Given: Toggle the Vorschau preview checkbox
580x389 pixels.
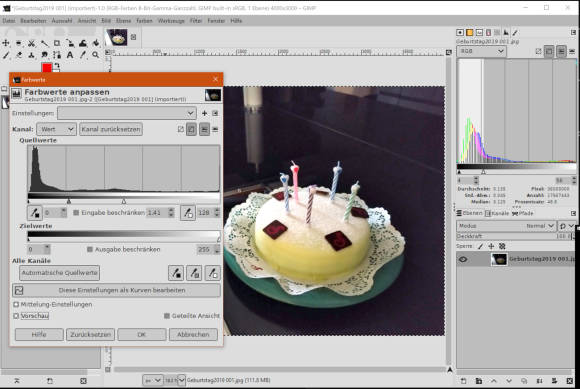Looking at the screenshot, I should pos(16,316).
